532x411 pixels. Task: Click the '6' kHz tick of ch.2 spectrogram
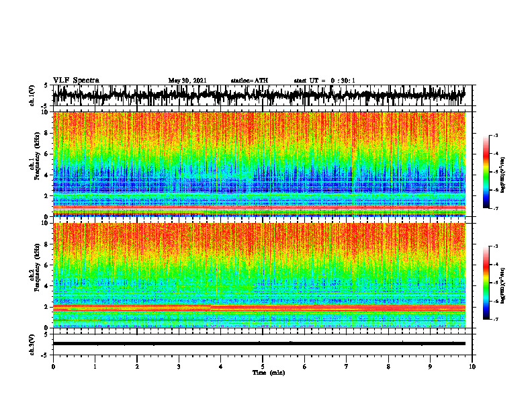46,265
